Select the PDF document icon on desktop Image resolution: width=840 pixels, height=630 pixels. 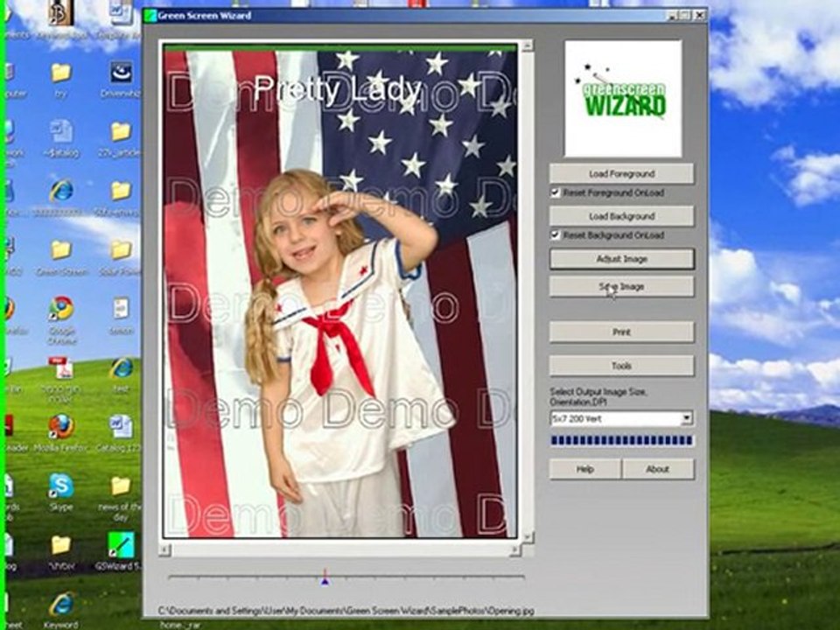(61, 368)
